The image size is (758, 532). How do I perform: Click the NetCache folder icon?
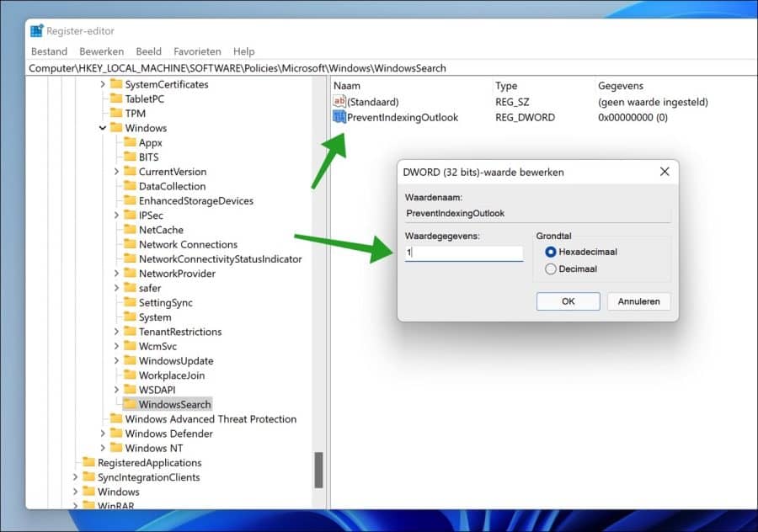tap(130, 230)
